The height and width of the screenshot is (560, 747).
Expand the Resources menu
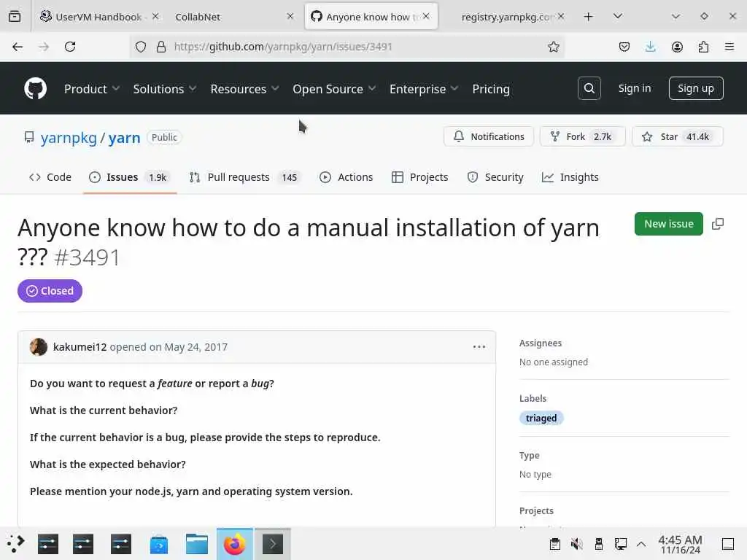point(245,89)
